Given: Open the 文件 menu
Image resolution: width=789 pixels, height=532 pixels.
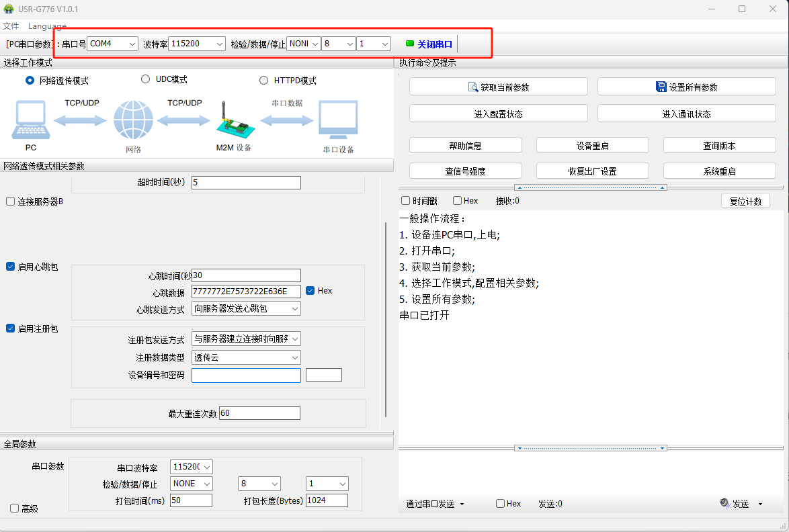Looking at the screenshot, I should tap(11, 26).
